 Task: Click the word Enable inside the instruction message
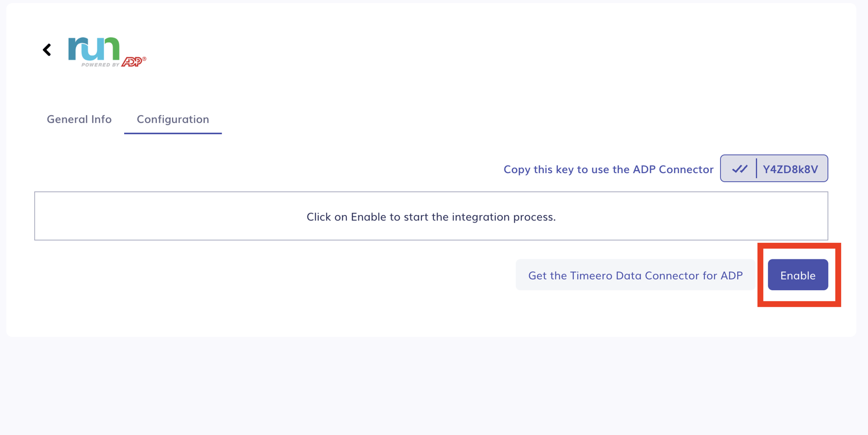368,216
